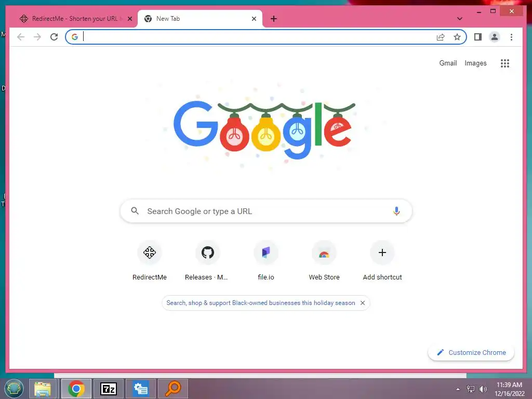
Task: Open Chrome's three-dot menu
Action: [511, 37]
